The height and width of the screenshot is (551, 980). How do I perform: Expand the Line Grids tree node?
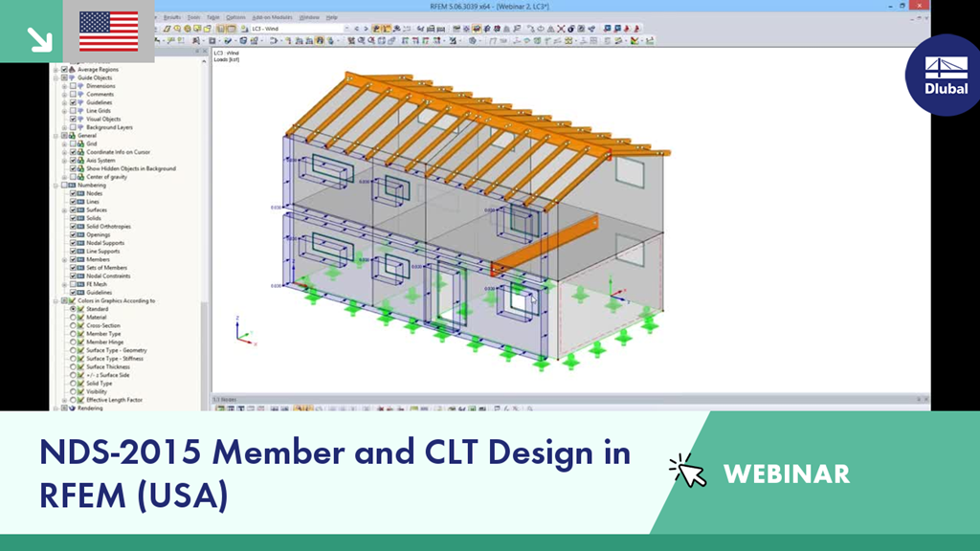pos(64,111)
